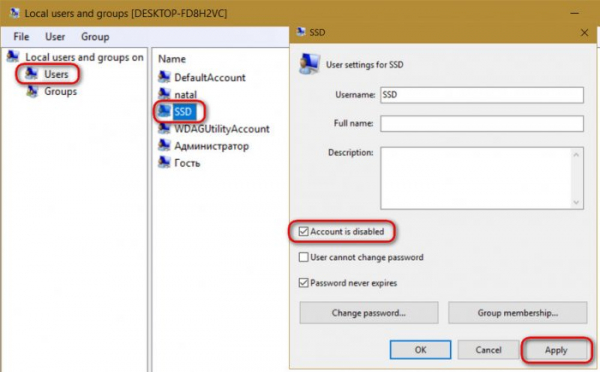Click the main window title bar icon
600x372 pixels.
pyautogui.click(x=15, y=13)
